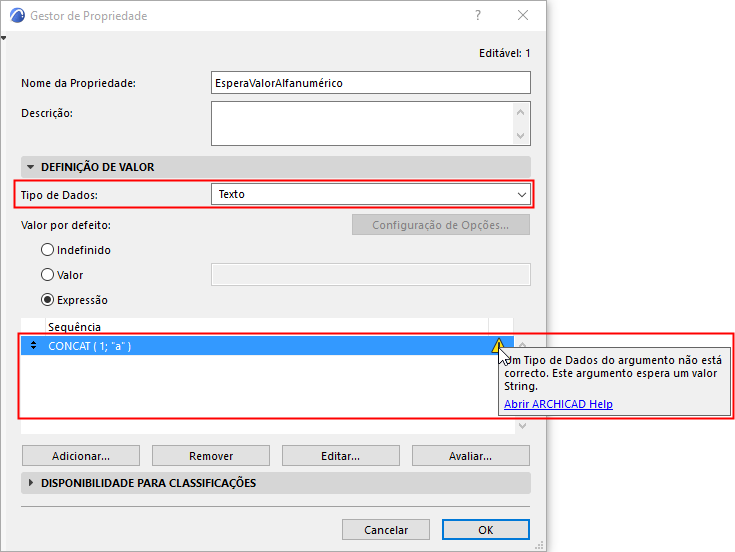
Task: Click the Editar... button
Action: (341, 456)
